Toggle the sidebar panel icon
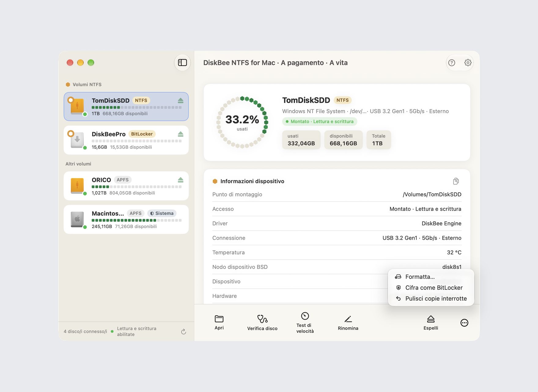 pyautogui.click(x=182, y=63)
